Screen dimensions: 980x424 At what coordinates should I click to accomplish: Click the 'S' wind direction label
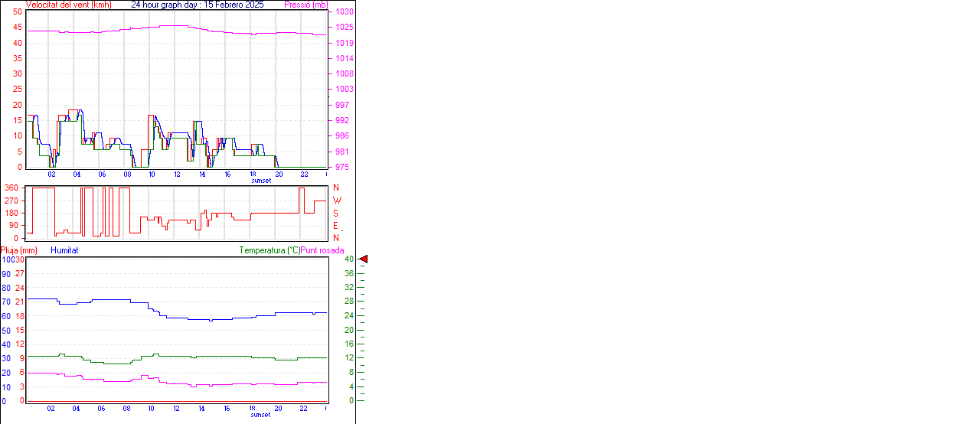click(336, 214)
